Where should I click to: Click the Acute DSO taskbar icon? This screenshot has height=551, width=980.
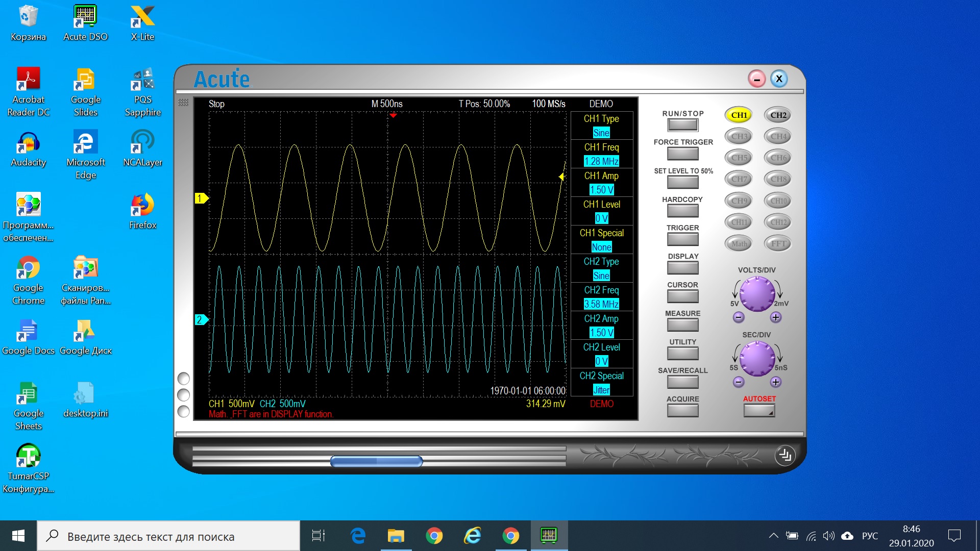click(x=549, y=536)
